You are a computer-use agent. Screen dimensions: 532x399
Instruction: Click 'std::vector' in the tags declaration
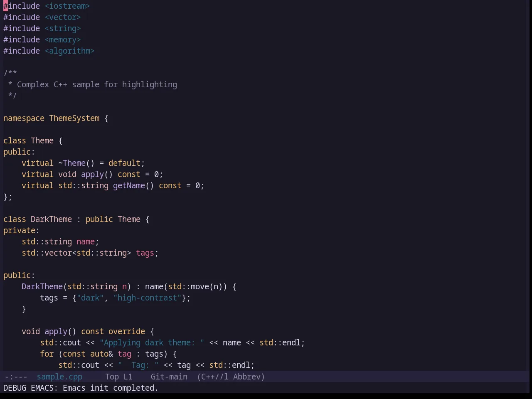point(47,253)
